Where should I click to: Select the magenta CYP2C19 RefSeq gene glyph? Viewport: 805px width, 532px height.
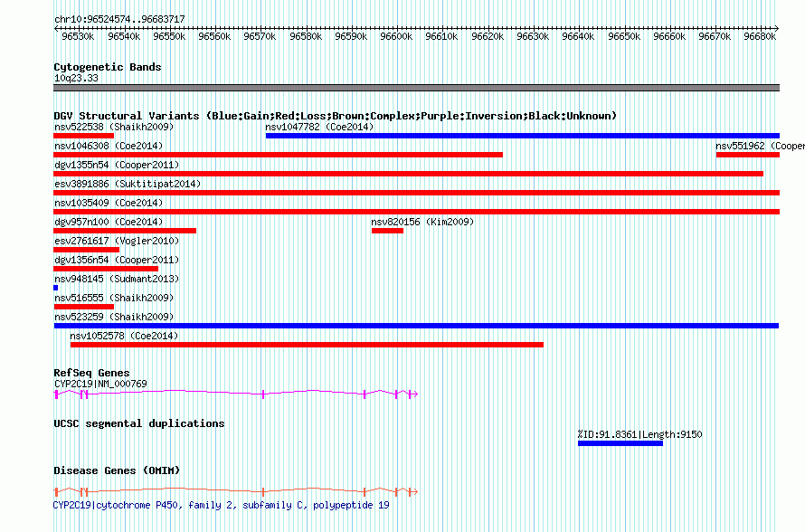point(236,394)
